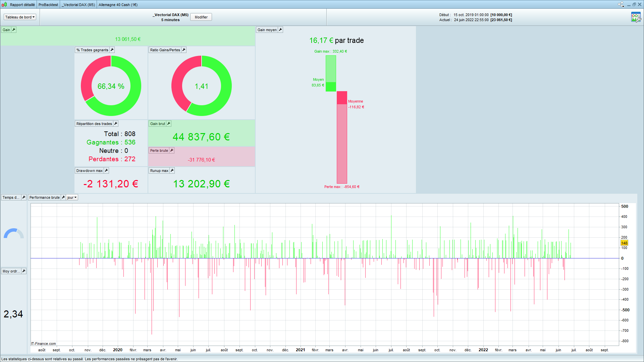
Task: Open Tableau de bord dropdown
Action: point(20,17)
